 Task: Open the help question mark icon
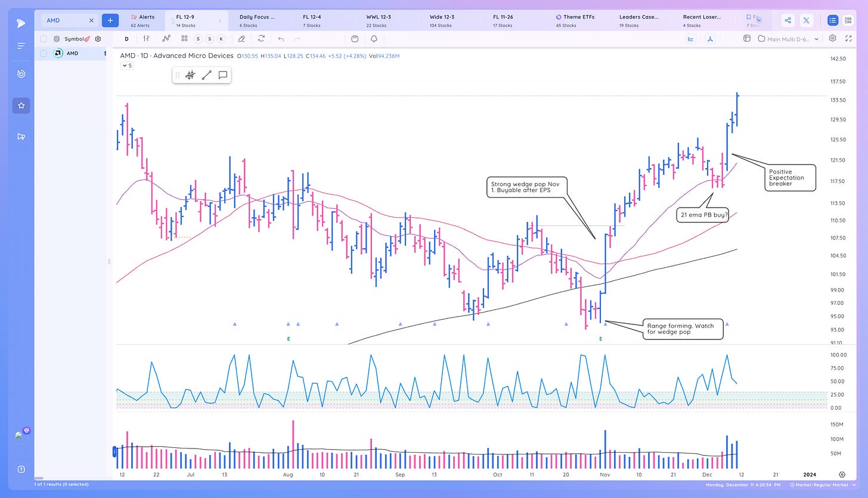[21, 469]
